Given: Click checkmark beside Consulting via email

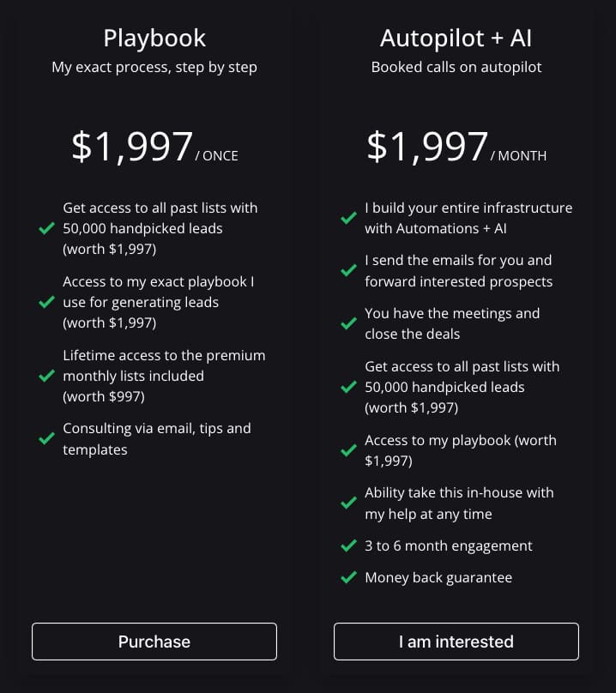Looking at the screenshot, I should pos(46,439).
